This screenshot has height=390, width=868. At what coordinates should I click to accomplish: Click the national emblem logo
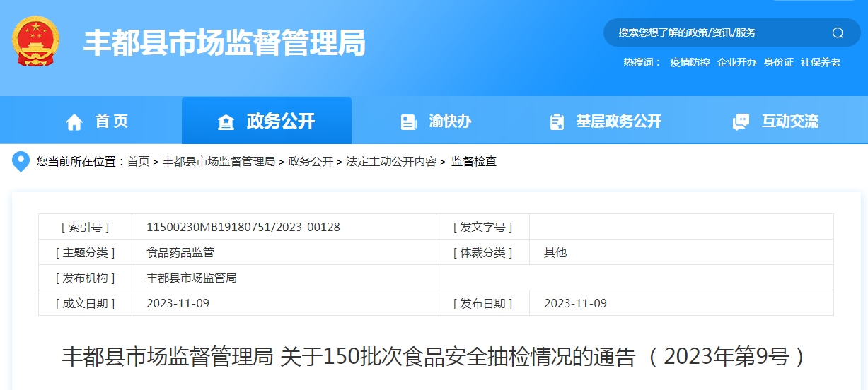(35, 42)
